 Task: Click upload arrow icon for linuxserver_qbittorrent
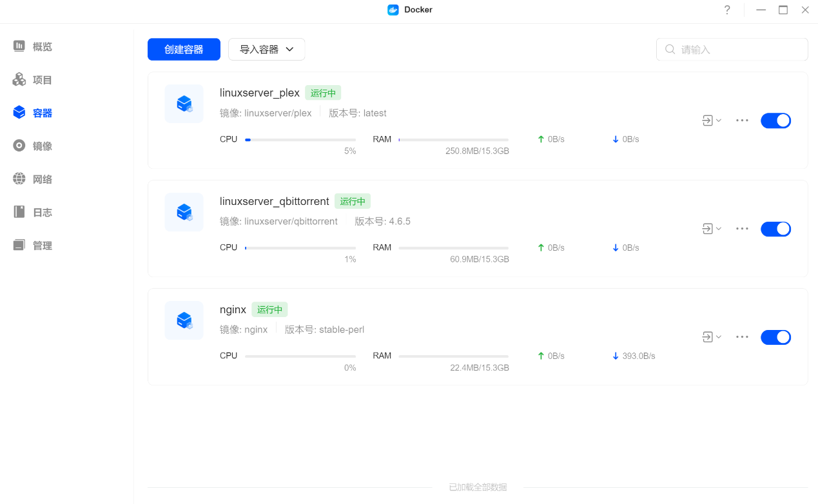(x=541, y=247)
